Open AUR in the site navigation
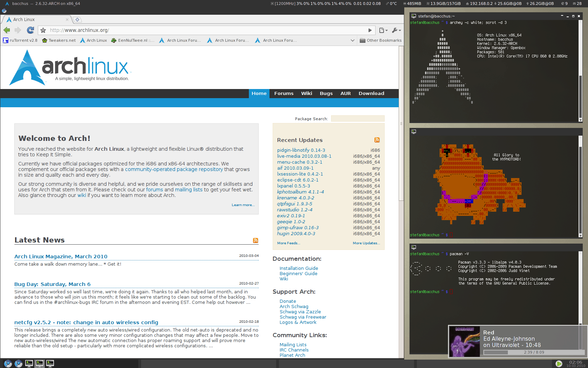588x368 pixels. (346, 94)
